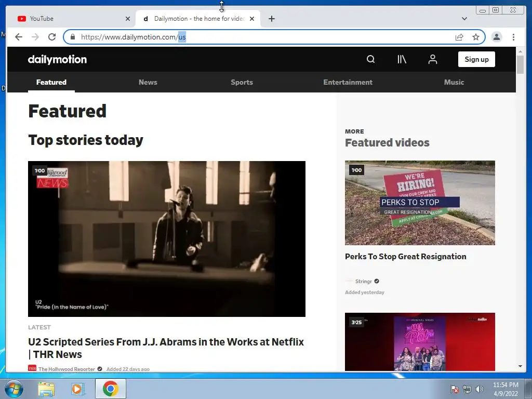Viewport: 532px width, 399px height.
Task: Click the browser forward arrow
Action: click(35, 37)
